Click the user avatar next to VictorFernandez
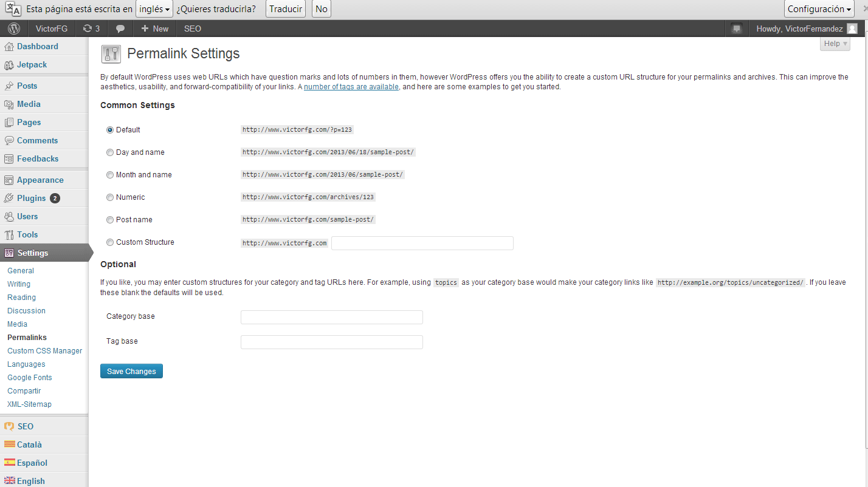 click(x=852, y=29)
